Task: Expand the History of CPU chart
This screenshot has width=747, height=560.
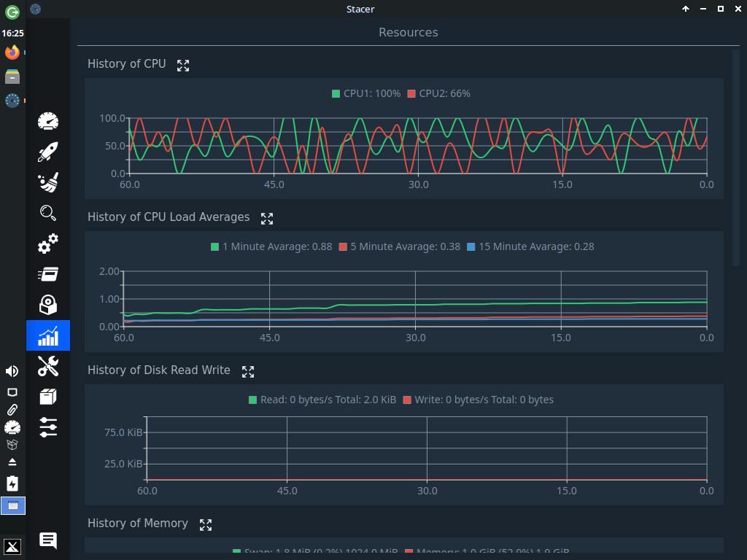Action: (183, 65)
